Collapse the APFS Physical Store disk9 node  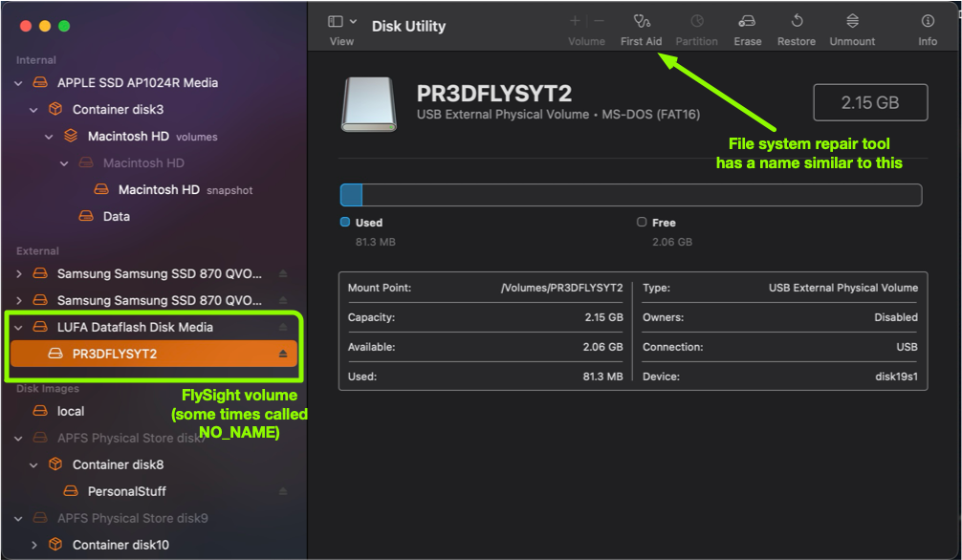[x=18, y=518]
